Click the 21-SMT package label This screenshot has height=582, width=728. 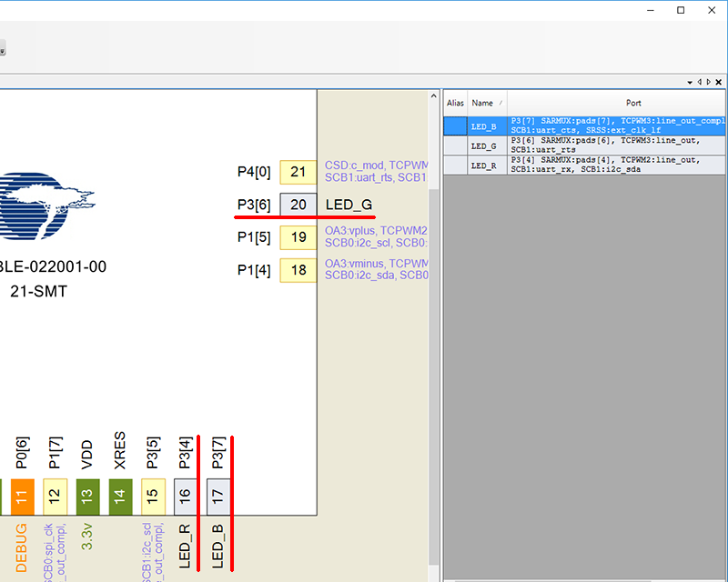(x=39, y=292)
